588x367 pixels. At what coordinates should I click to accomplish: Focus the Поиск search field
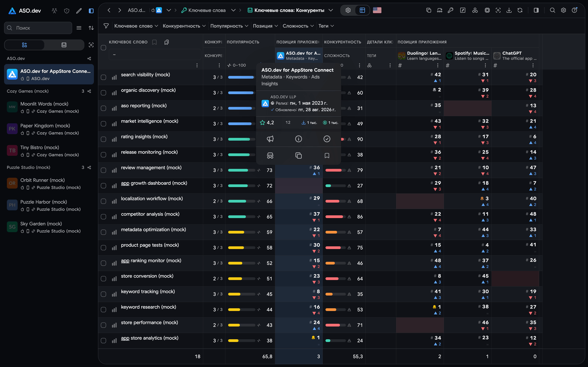click(x=38, y=28)
